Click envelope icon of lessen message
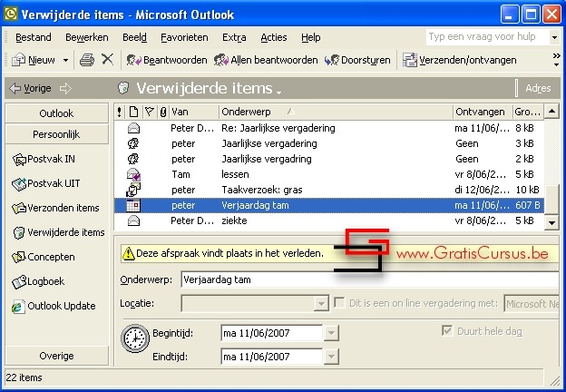566x392 pixels. point(133,175)
